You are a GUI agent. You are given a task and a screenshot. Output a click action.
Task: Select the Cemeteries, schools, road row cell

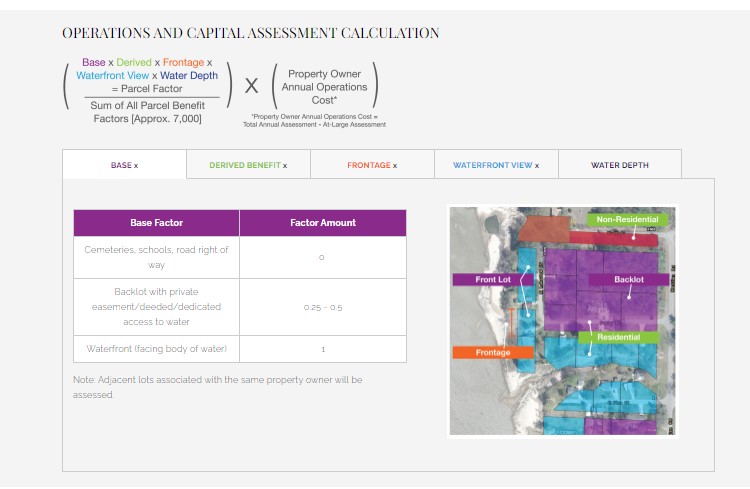coord(156,257)
